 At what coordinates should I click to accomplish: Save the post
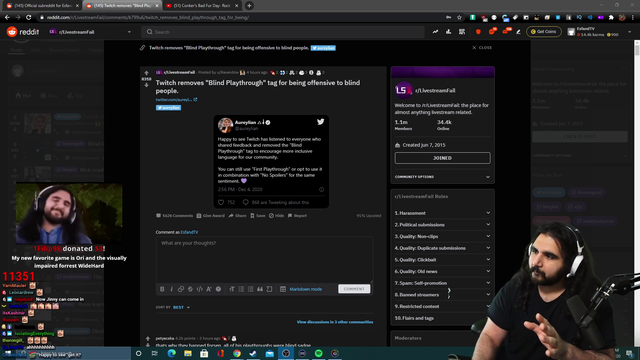[258, 216]
